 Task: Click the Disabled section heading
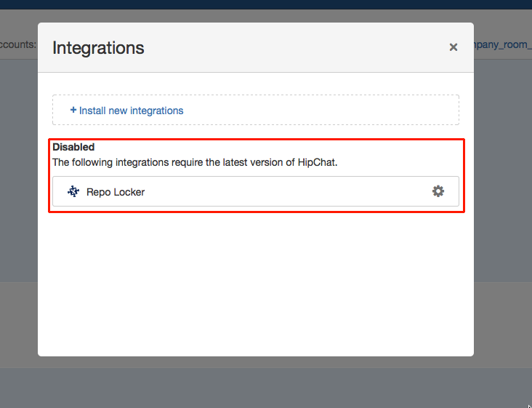point(73,147)
